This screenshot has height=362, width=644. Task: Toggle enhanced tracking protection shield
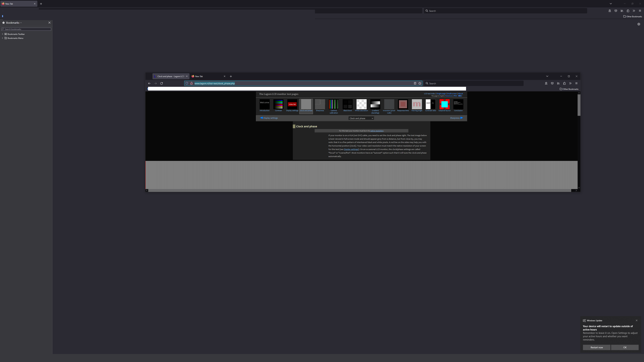pyautogui.click(x=187, y=83)
